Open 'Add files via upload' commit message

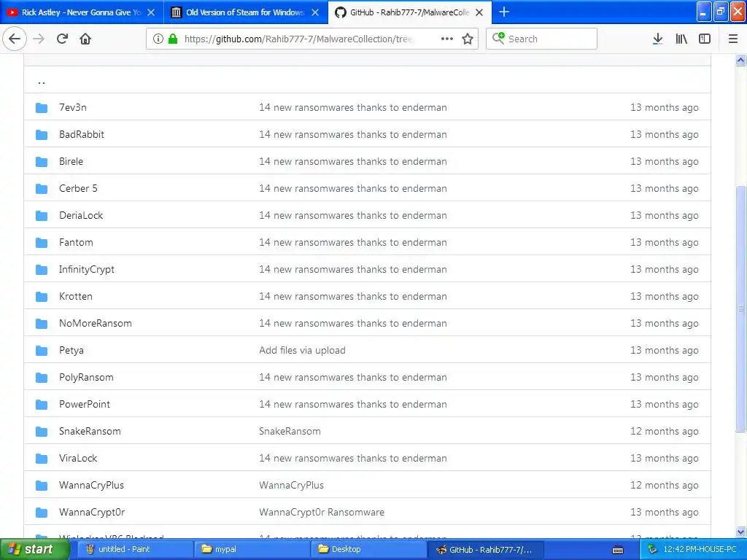[303, 351]
